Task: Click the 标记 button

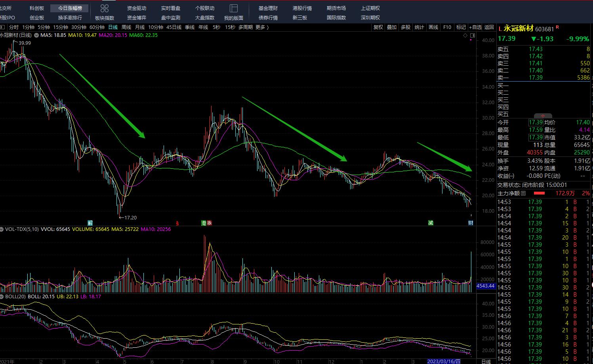Action: (x=461, y=27)
